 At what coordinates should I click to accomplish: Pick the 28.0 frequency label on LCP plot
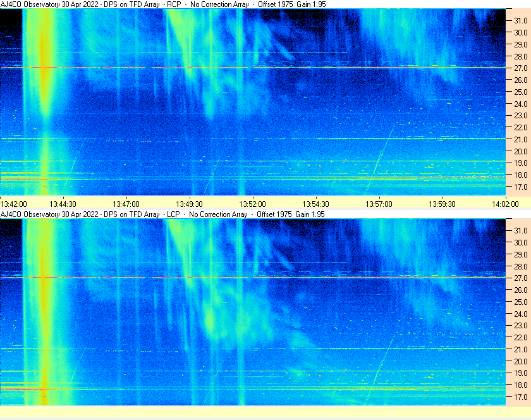(x=521, y=266)
